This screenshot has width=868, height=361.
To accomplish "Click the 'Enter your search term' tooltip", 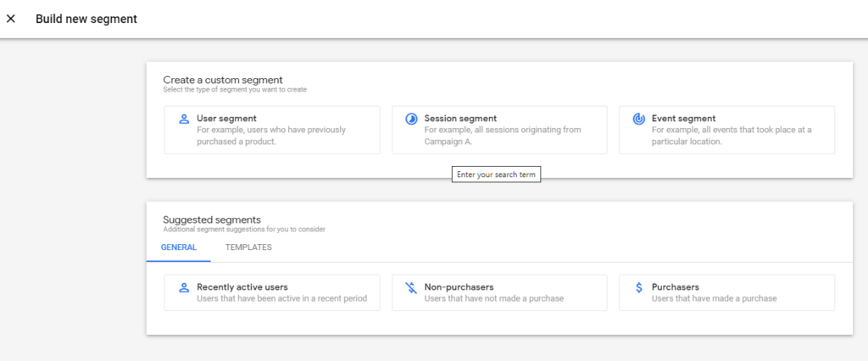I will [x=496, y=175].
